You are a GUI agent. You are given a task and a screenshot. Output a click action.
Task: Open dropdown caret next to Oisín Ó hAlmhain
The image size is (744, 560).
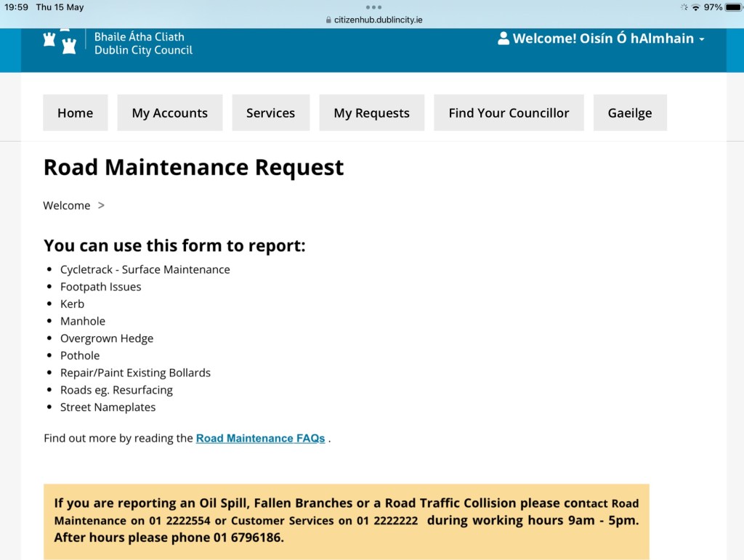click(702, 39)
